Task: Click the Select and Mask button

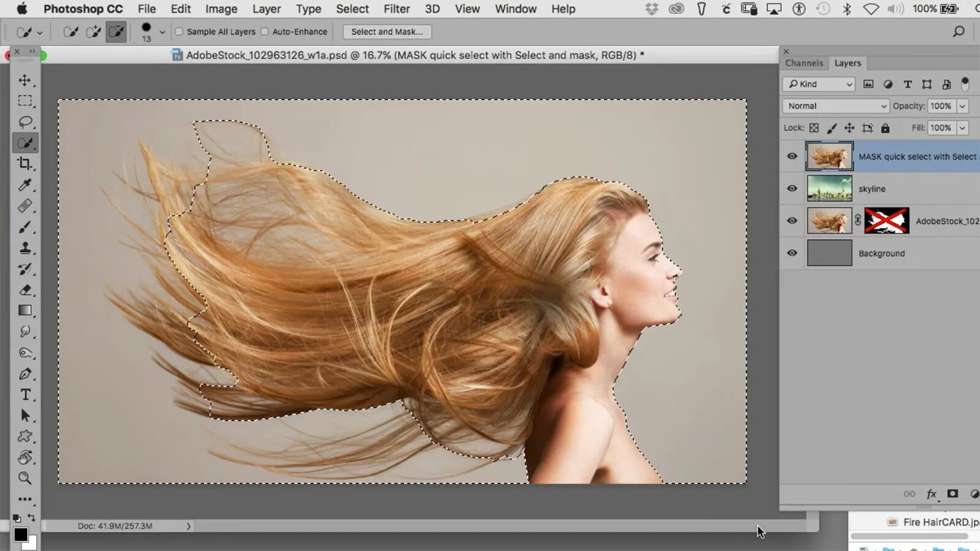Action: [x=386, y=32]
